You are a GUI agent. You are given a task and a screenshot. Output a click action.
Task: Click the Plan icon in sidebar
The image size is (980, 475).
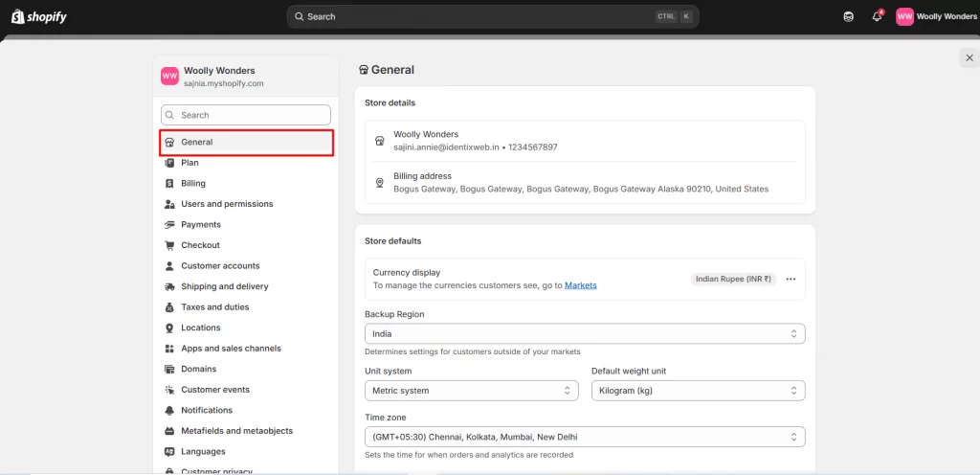pos(169,163)
